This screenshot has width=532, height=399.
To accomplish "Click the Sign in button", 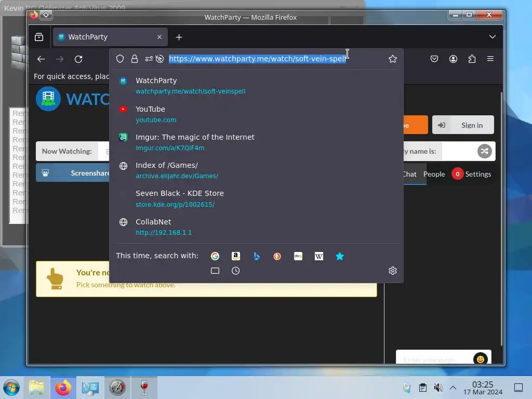I will pos(463,125).
